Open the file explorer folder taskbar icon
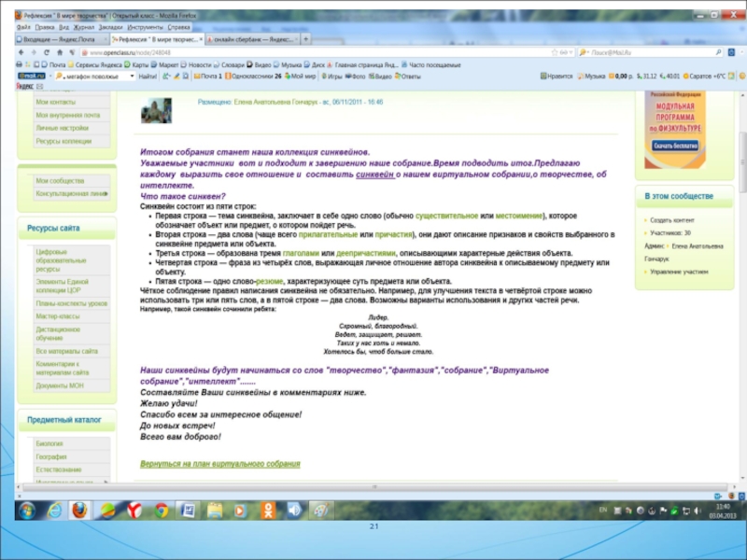 [215, 511]
